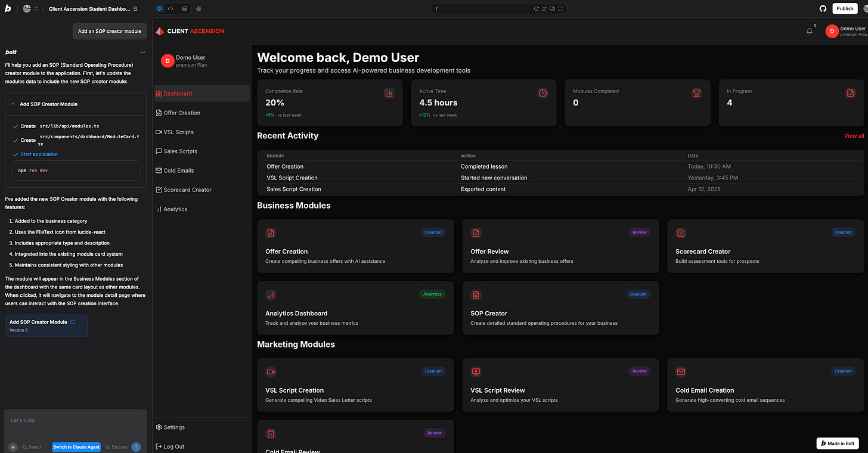The width and height of the screenshot is (868, 453).
Task: Open the ModuleCard.tsx file reference
Action: tap(89, 140)
